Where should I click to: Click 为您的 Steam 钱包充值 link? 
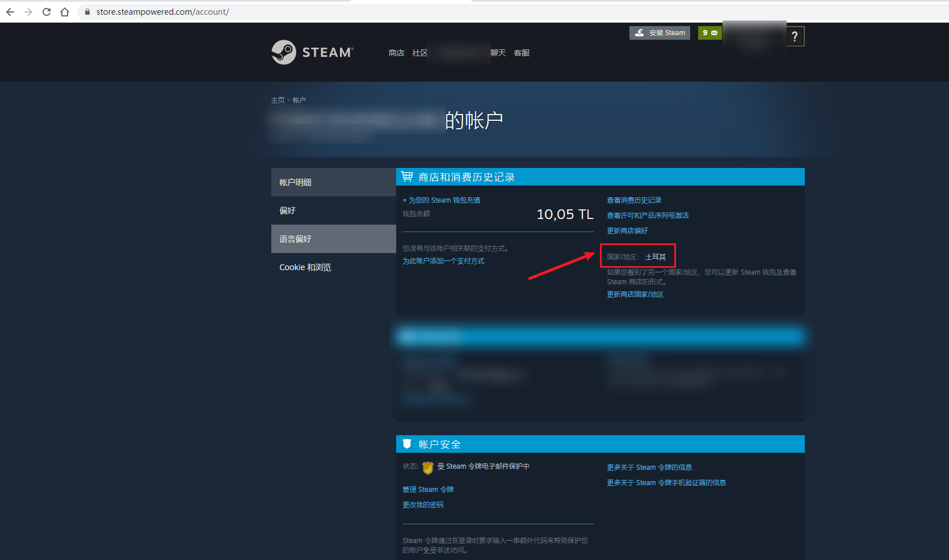pyautogui.click(x=442, y=200)
